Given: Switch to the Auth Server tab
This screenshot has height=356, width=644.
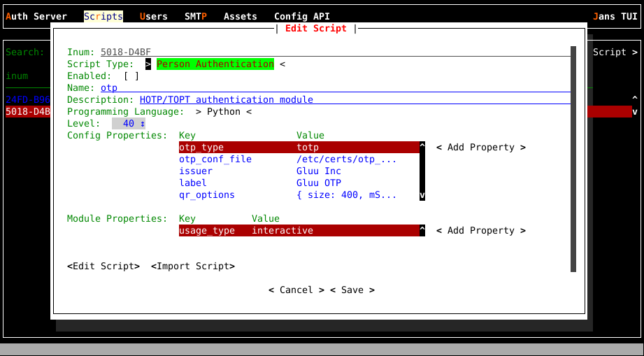Looking at the screenshot, I should [36, 16].
